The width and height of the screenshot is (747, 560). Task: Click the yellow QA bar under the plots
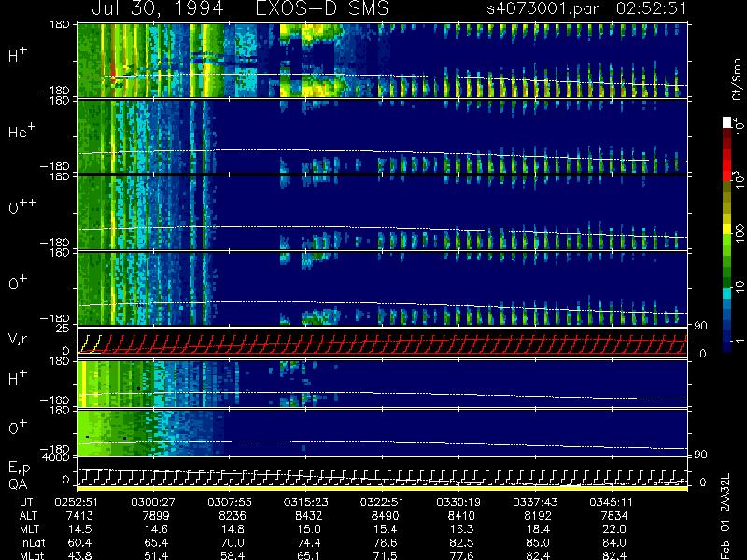point(382,488)
